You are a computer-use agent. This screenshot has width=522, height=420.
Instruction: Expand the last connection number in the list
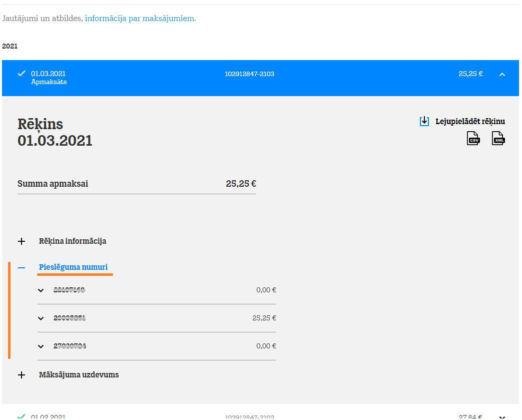coord(41,346)
